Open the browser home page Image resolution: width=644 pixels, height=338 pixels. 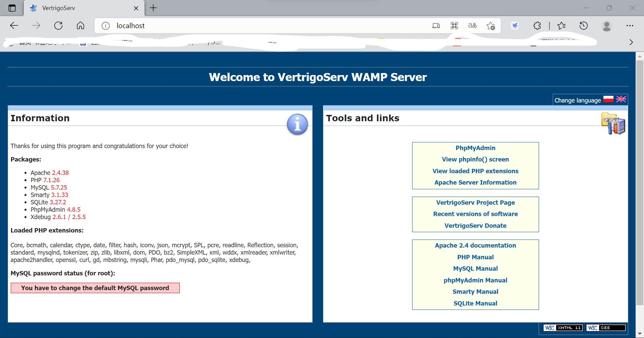pyautogui.click(x=80, y=26)
